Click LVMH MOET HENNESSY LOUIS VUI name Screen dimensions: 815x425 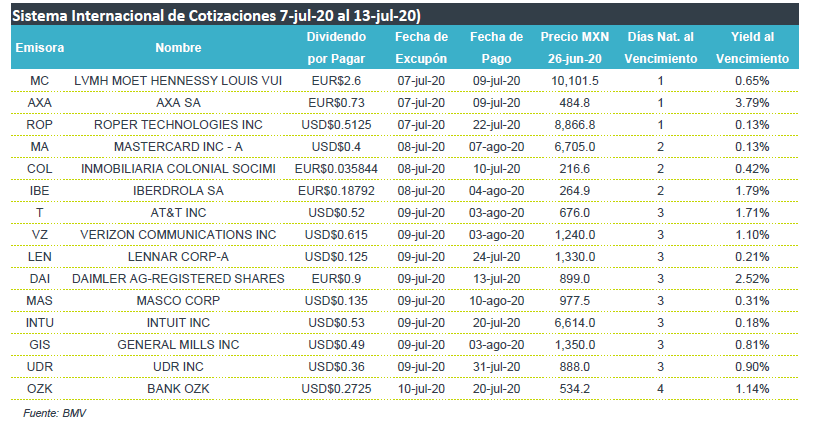click(x=178, y=81)
